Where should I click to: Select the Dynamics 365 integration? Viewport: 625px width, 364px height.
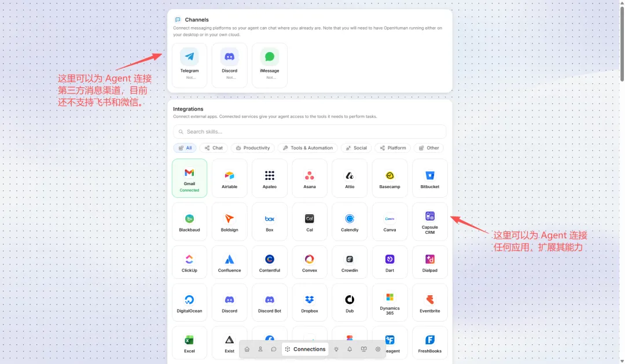[390, 303]
